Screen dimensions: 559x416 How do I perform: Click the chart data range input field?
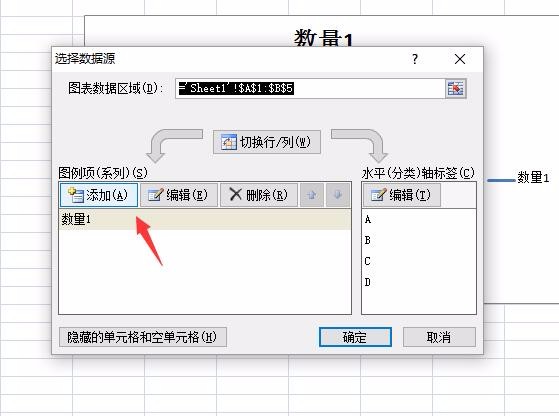coord(310,88)
